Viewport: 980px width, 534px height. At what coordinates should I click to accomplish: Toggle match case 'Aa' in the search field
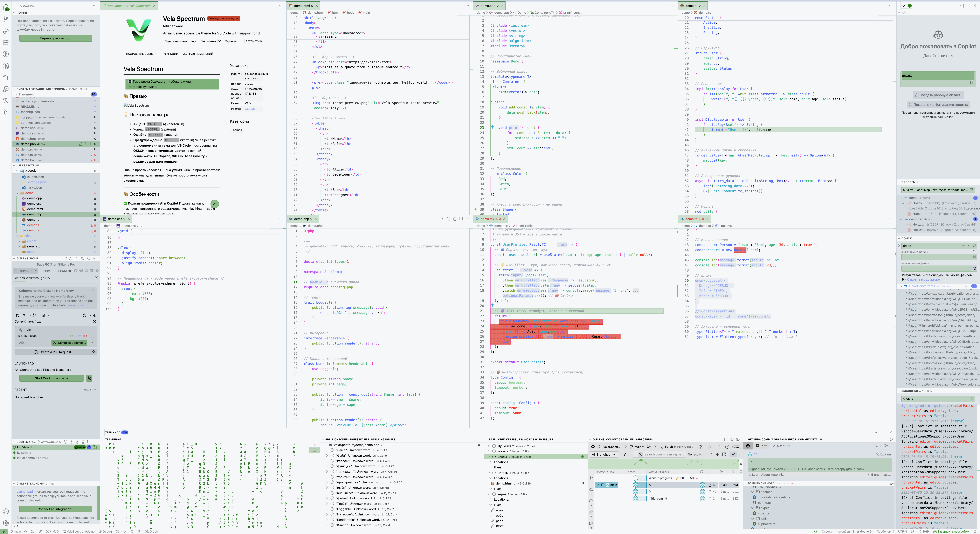tap(964, 246)
